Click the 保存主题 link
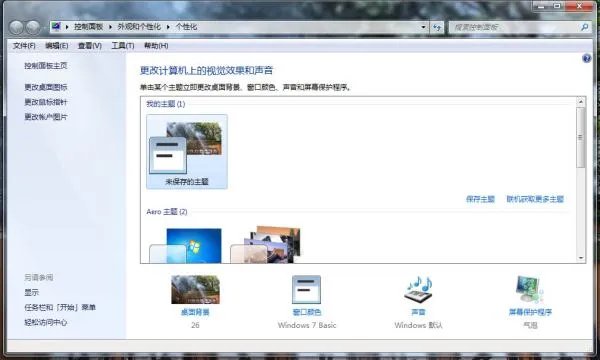 480,199
